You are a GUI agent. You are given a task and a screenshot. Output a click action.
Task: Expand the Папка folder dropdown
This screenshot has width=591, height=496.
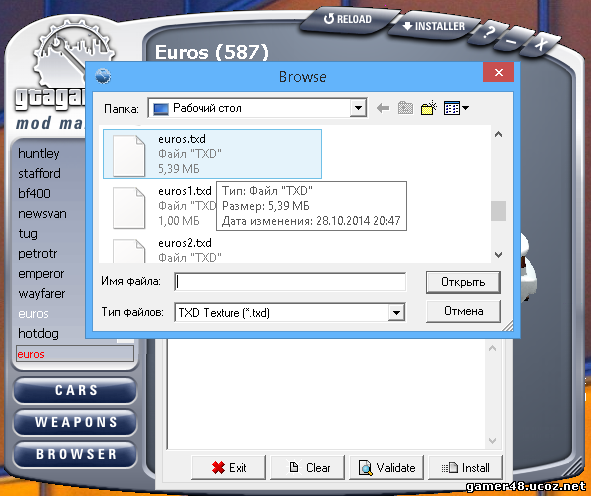click(358, 109)
